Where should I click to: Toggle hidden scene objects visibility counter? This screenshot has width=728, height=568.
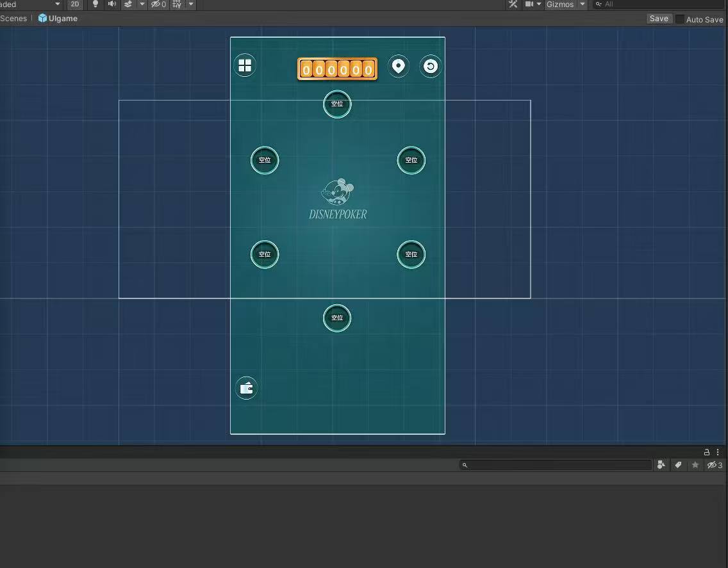click(x=158, y=4)
